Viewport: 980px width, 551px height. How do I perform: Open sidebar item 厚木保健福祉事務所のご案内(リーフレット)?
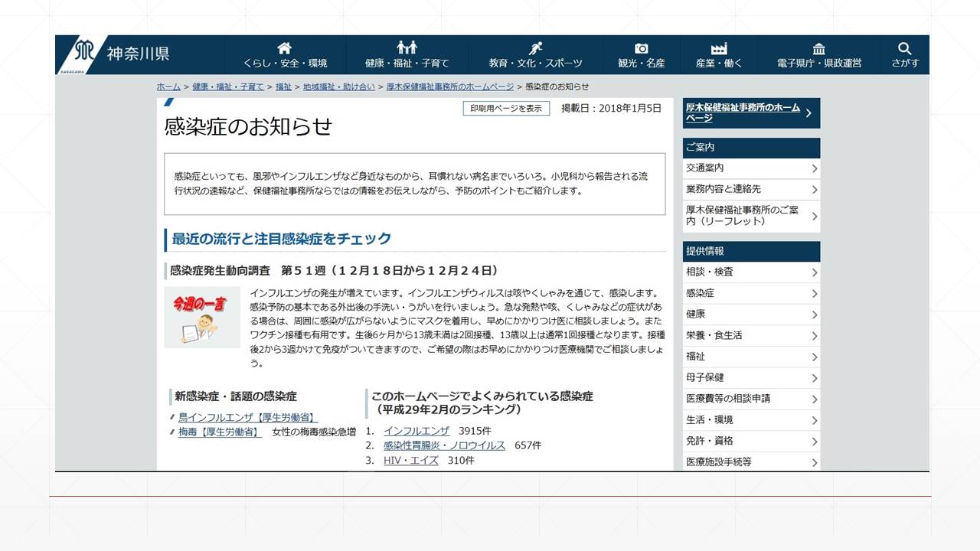pyautogui.click(x=751, y=216)
